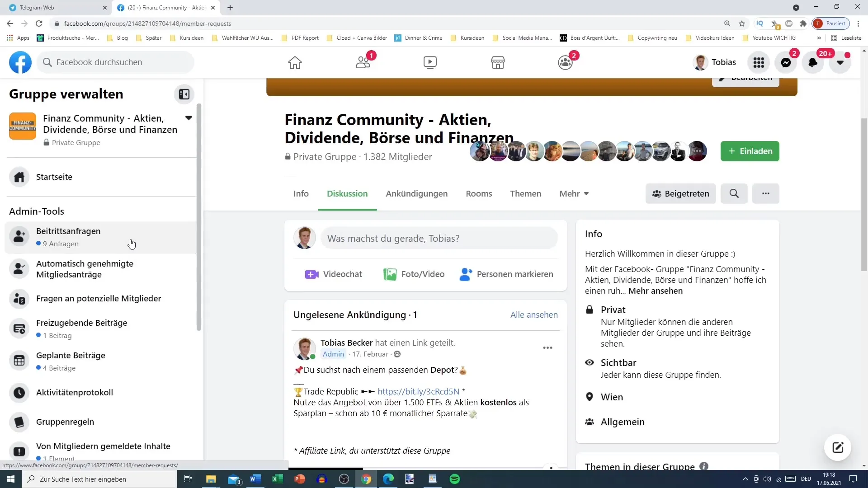The height and width of the screenshot is (488, 868).
Task: Click Alle ansehen link
Action: click(x=534, y=314)
